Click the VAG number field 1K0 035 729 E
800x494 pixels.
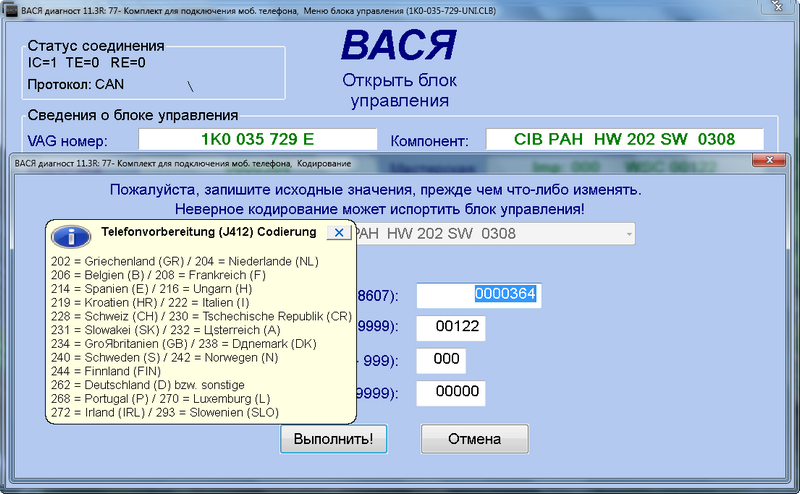click(x=258, y=139)
